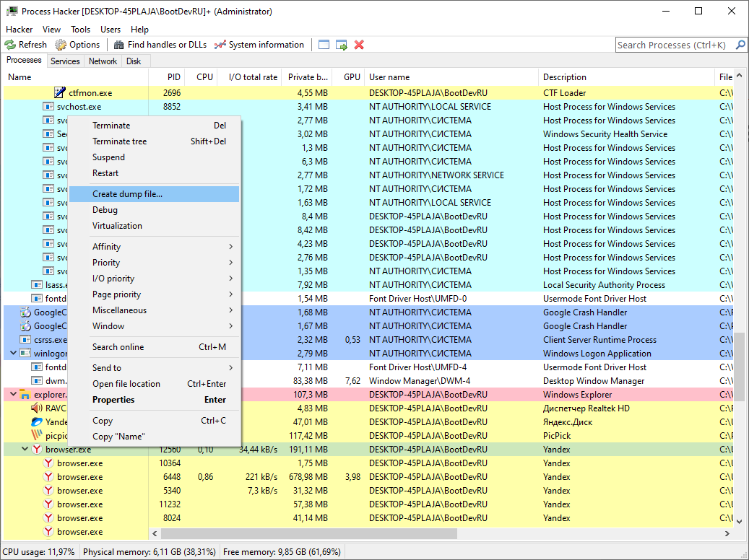Image resolution: width=749 pixels, height=560 pixels.
Task: Open the Tools menu
Action: click(81, 30)
